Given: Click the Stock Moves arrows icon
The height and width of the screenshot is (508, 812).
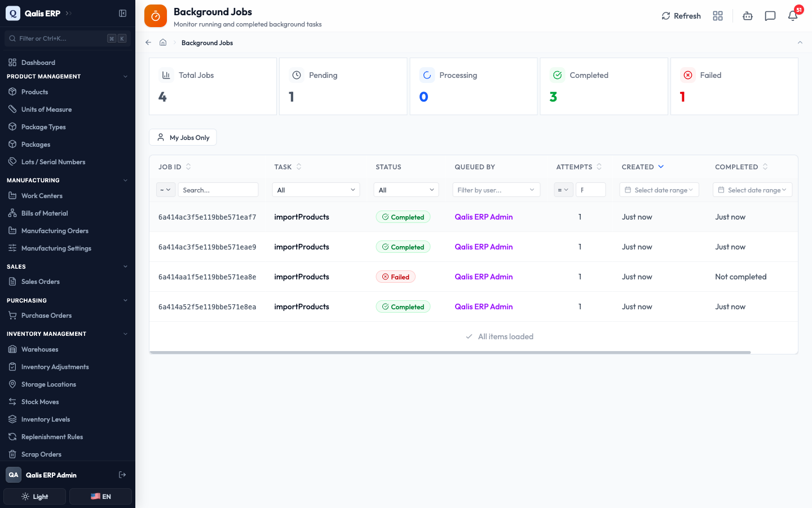Looking at the screenshot, I should coord(12,402).
